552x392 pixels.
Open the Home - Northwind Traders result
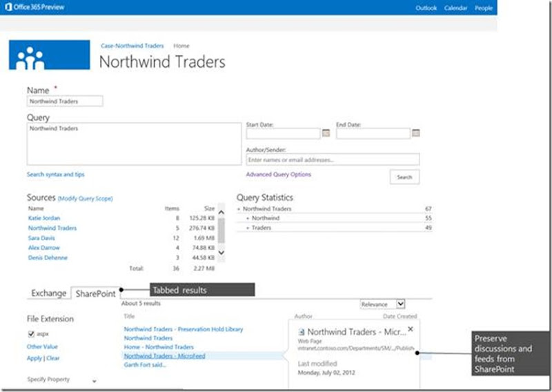(159, 347)
